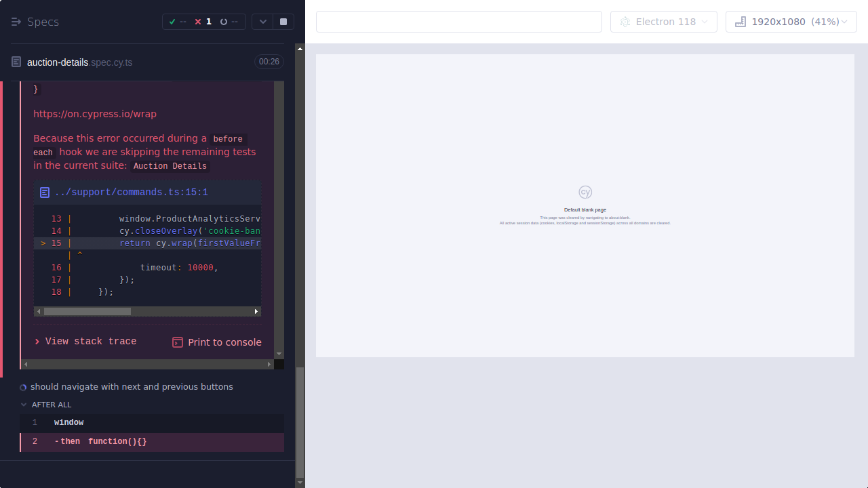Click the red failed tests icon showing 1
This screenshot has width=868, height=488.
(201, 21)
